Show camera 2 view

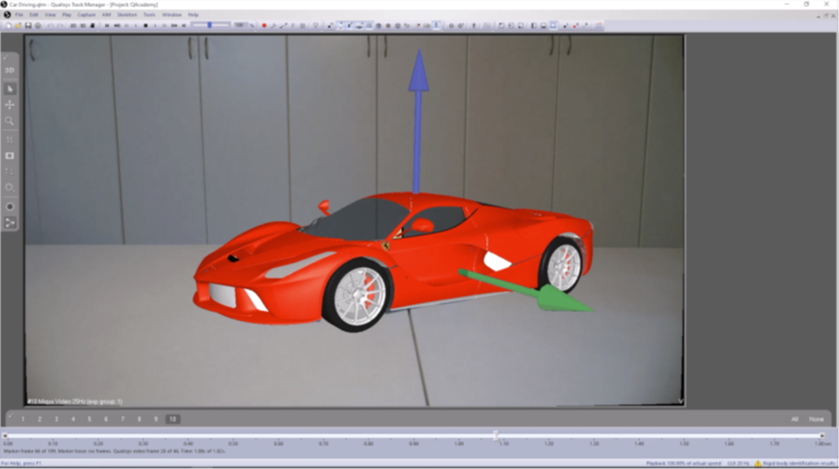pyautogui.click(x=40, y=419)
